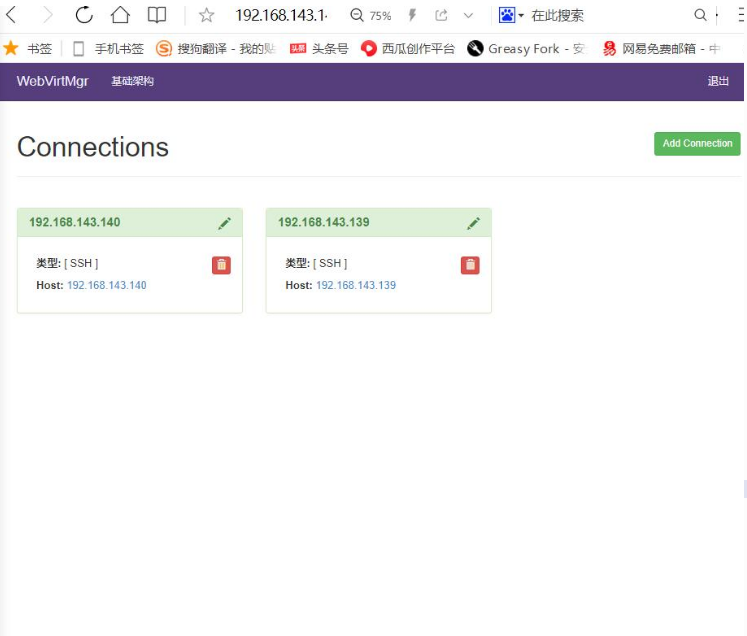
Task: Click the 75% zoom magnifier icon
Action: pos(356,15)
